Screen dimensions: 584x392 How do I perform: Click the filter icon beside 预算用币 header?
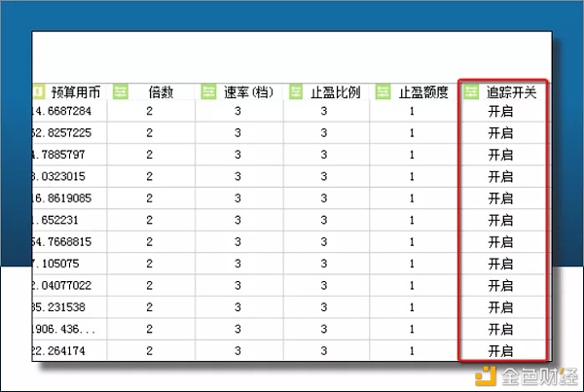pos(39,91)
